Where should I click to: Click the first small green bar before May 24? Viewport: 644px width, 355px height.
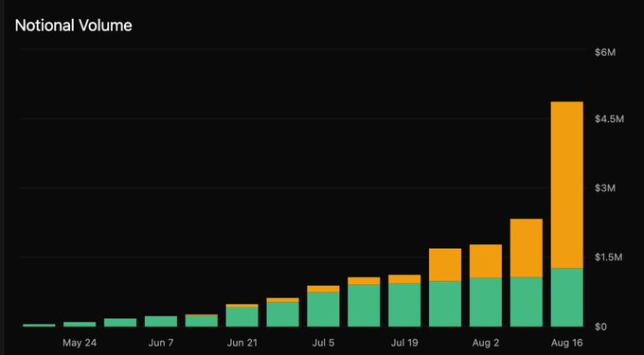pyautogui.click(x=39, y=326)
